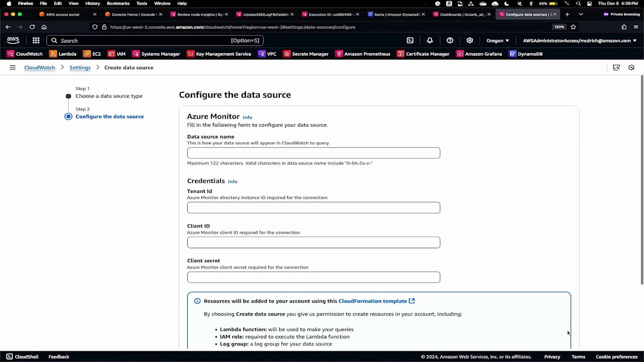Open the Privacy link in footer
644x362 pixels.
coord(552,357)
